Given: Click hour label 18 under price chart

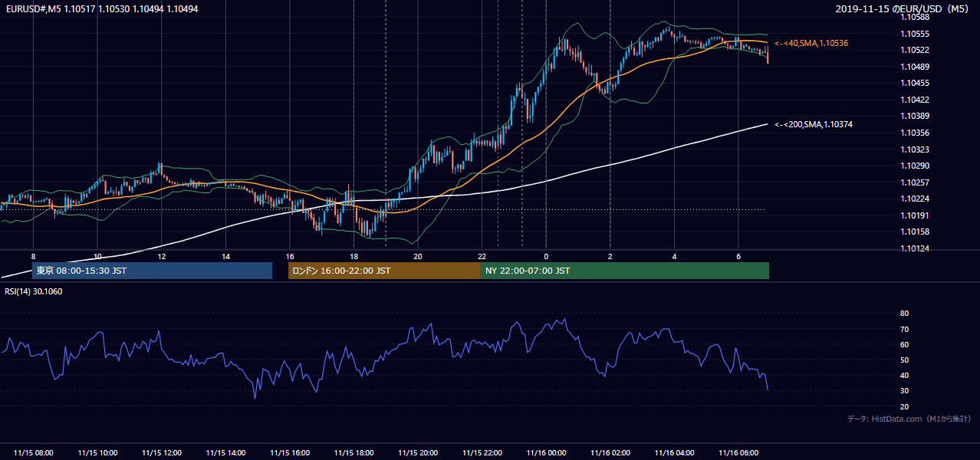Looking at the screenshot, I should coord(354,256).
